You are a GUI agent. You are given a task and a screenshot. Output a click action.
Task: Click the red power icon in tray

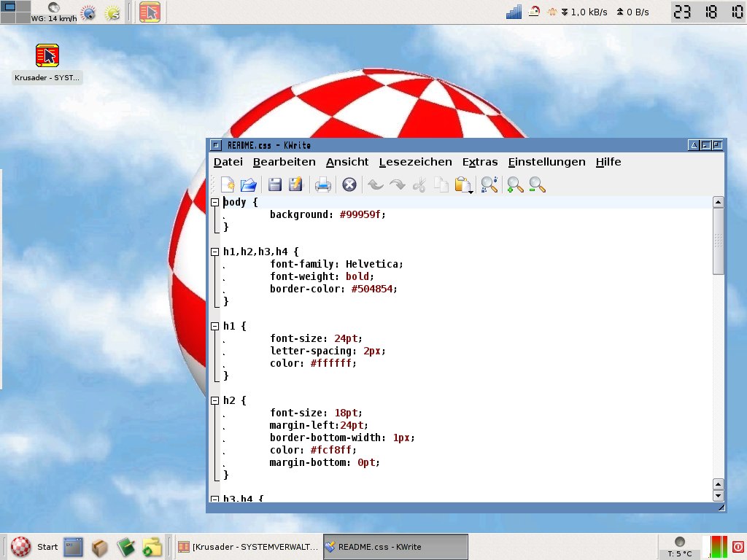738,547
